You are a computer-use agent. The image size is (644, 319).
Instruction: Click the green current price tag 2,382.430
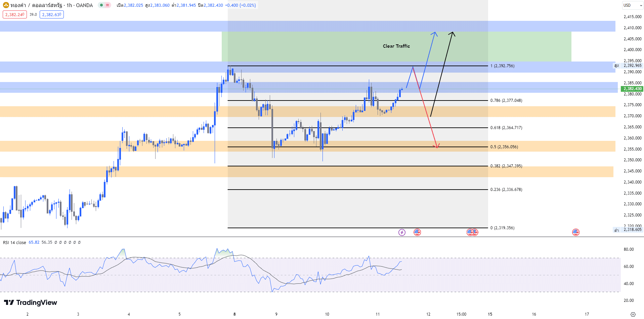point(632,89)
